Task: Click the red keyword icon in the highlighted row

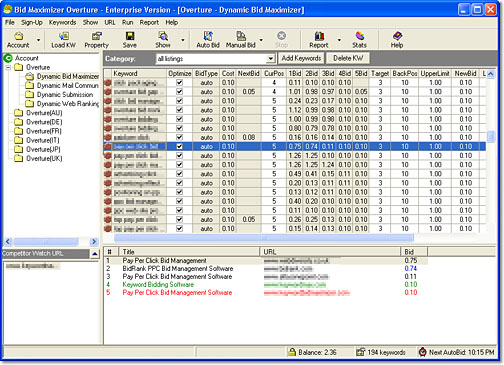Action: [108, 146]
